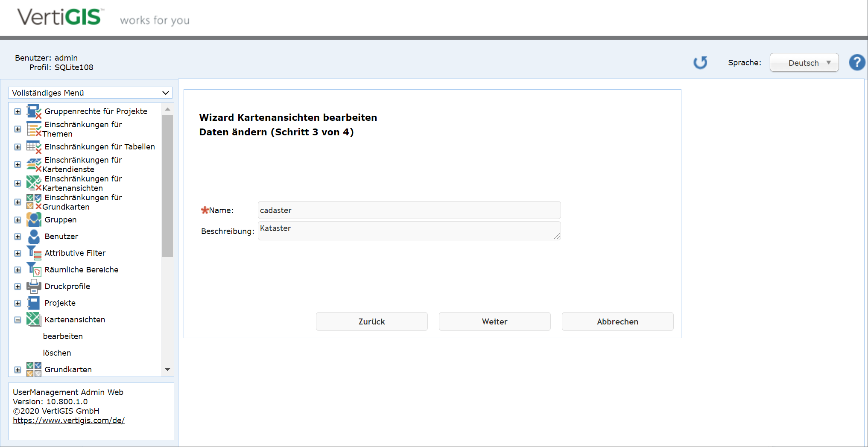Click the Einschränkungen für Kartendienste icon
The width and height of the screenshot is (868, 447).
(33, 164)
